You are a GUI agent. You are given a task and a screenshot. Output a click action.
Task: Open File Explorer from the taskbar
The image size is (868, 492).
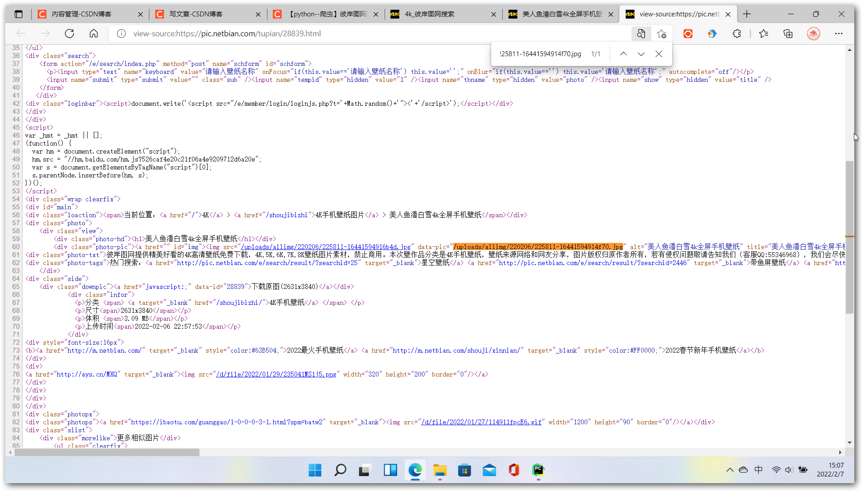[x=440, y=470]
